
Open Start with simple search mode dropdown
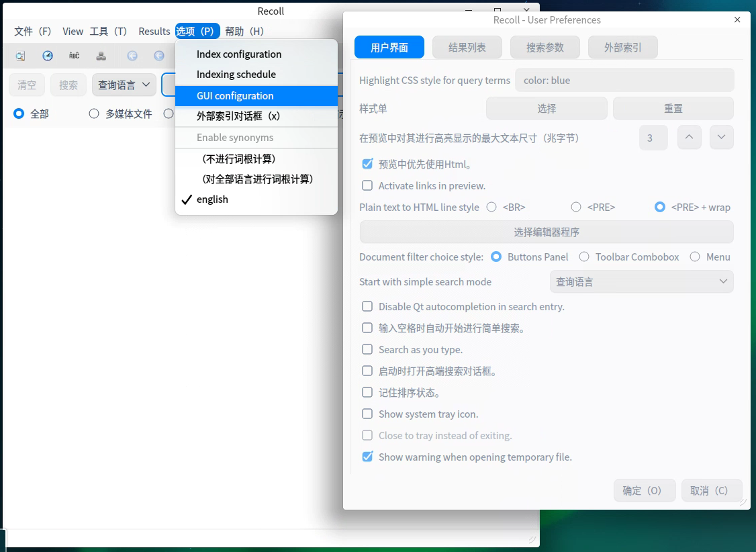tap(642, 281)
